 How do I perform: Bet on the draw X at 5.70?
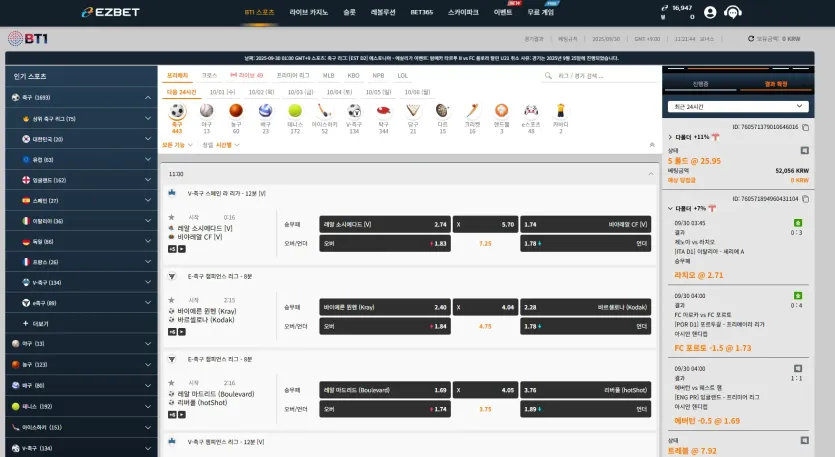(x=485, y=224)
